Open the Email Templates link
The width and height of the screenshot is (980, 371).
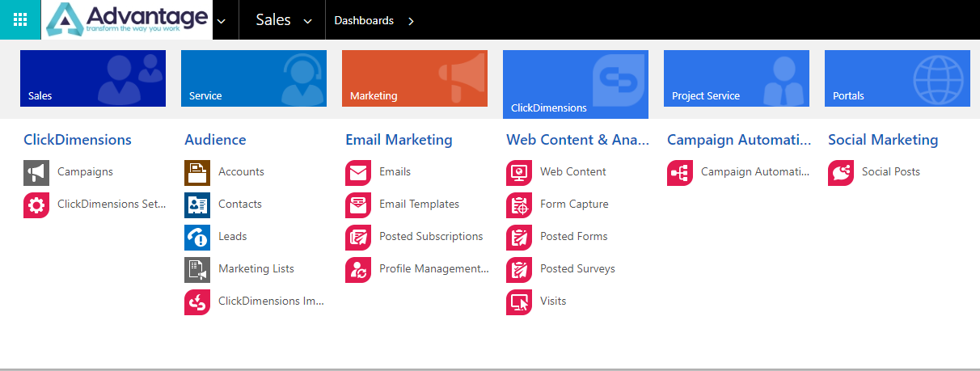click(419, 204)
